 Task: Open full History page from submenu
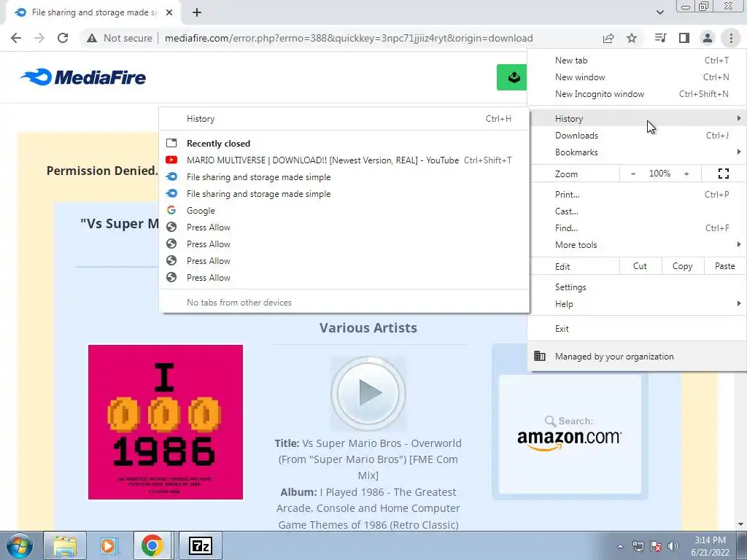click(x=344, y=119)
